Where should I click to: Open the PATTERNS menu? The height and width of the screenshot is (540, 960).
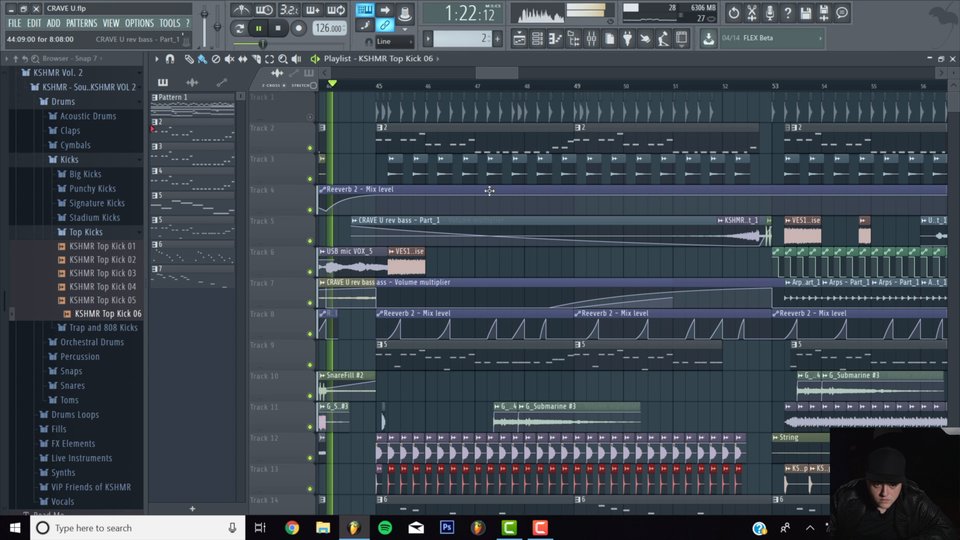click(x=81, y=23)
